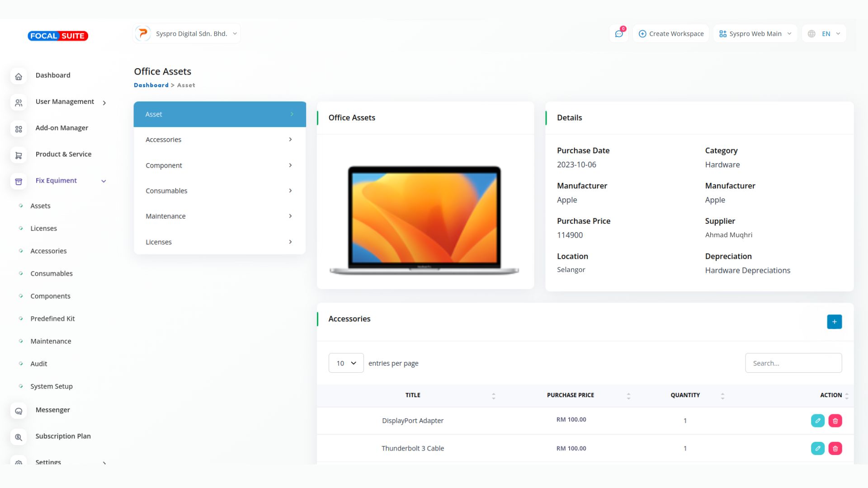
Task: Click the plus button to add accessory
Action: (x=834, y=322)
